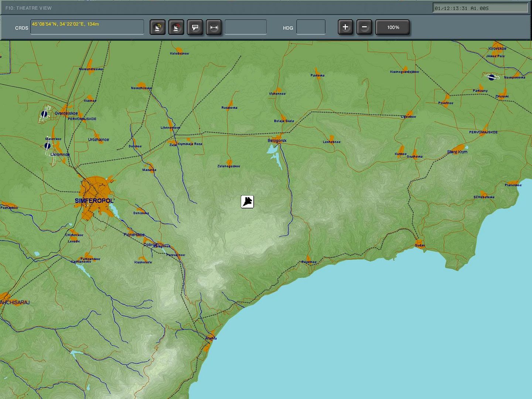Click the Pionerskoe village label
The image size is (532, 399).
[x=134, y=235]
